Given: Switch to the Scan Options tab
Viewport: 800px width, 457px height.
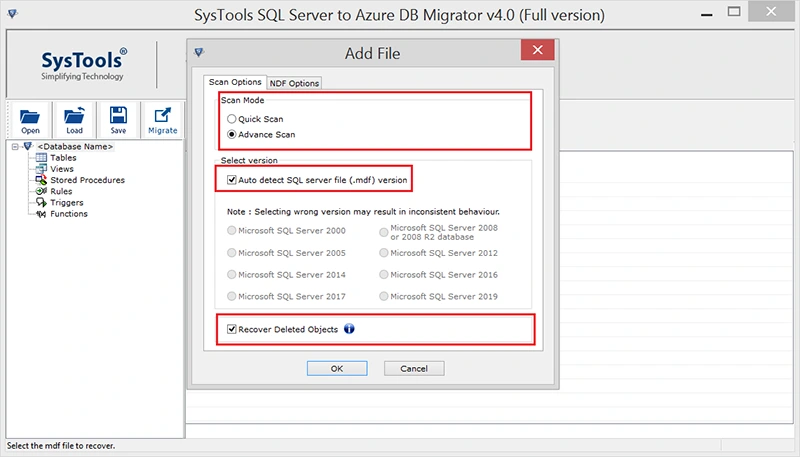Looking at the screenshot, I should pos(235,82).
